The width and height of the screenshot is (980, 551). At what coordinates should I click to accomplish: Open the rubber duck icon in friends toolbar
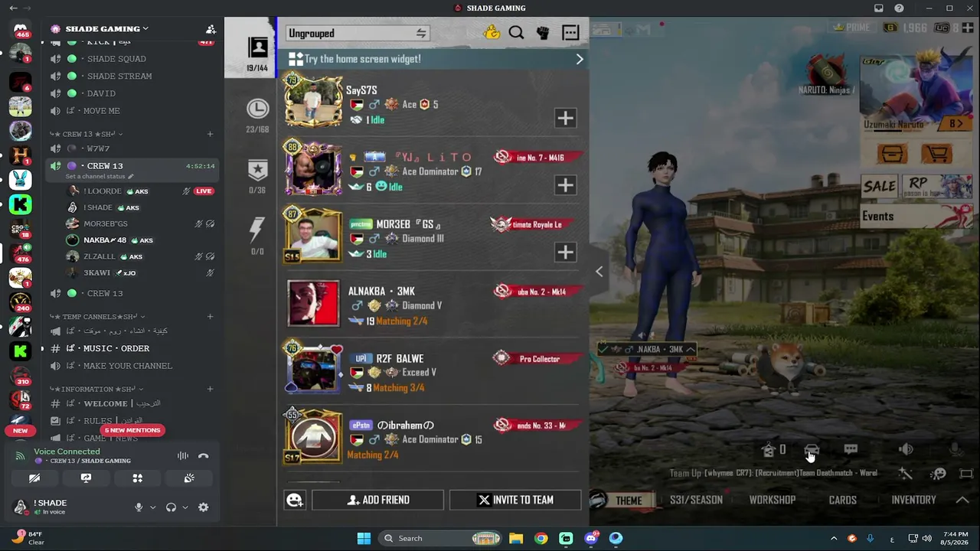pos(492,33)
